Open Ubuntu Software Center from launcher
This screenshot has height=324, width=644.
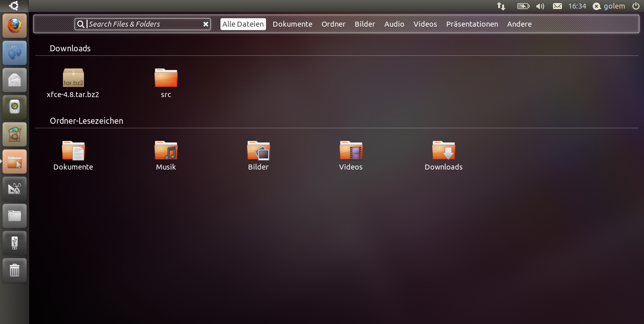[x=15, y=134]
